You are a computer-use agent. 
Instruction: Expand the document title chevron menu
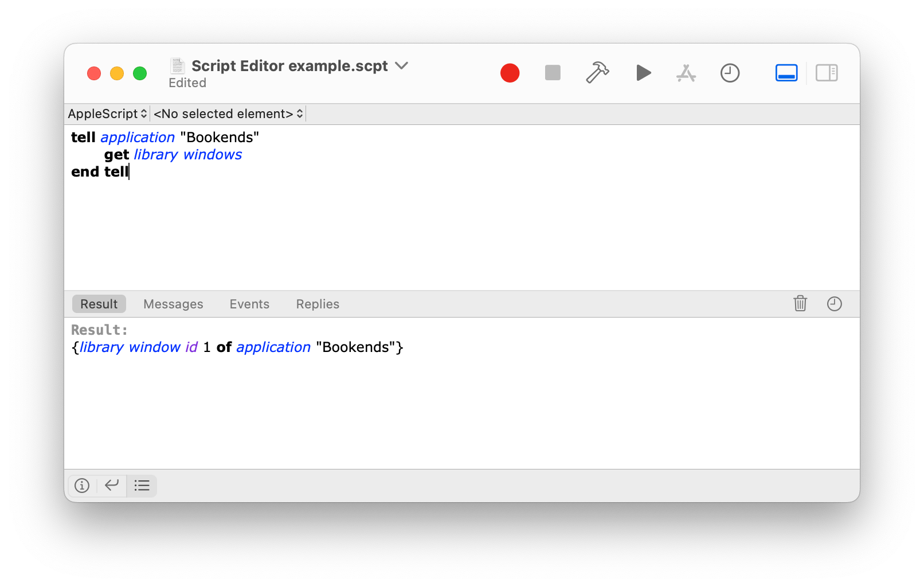[401, 65]
